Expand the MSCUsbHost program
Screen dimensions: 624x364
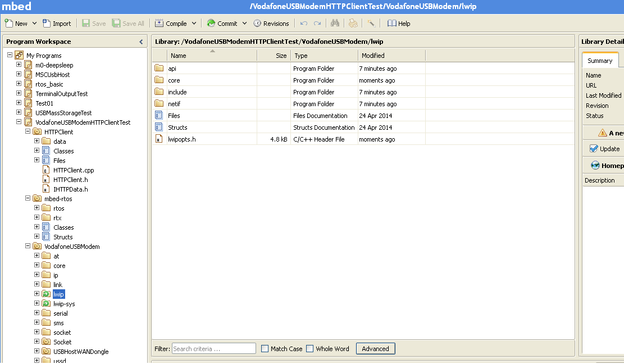coord(19,74)
